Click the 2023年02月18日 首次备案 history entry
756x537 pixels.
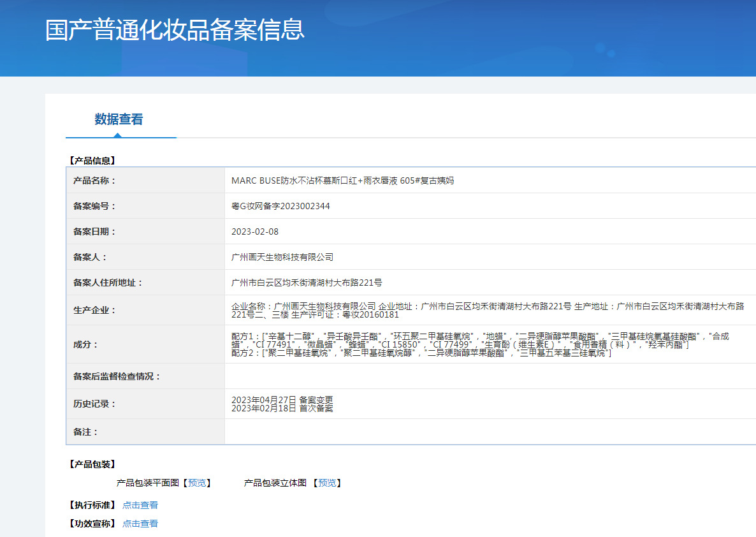[x=282, y=408]
